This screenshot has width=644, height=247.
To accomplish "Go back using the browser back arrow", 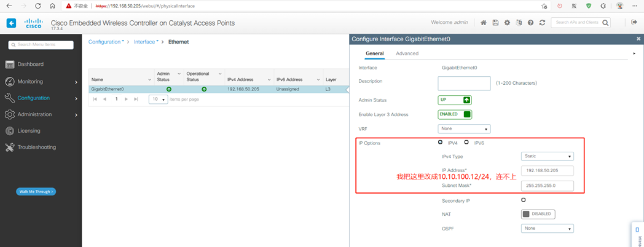I will tap(9, 6).
